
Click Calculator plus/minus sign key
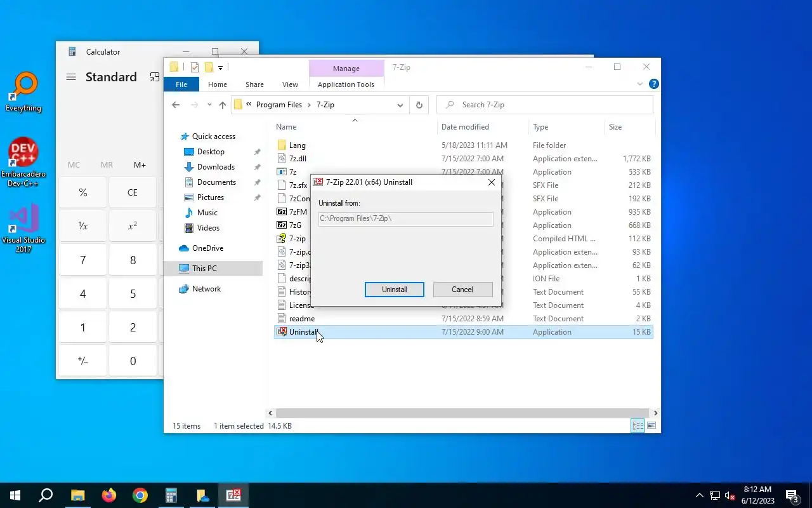pos(83,361)
